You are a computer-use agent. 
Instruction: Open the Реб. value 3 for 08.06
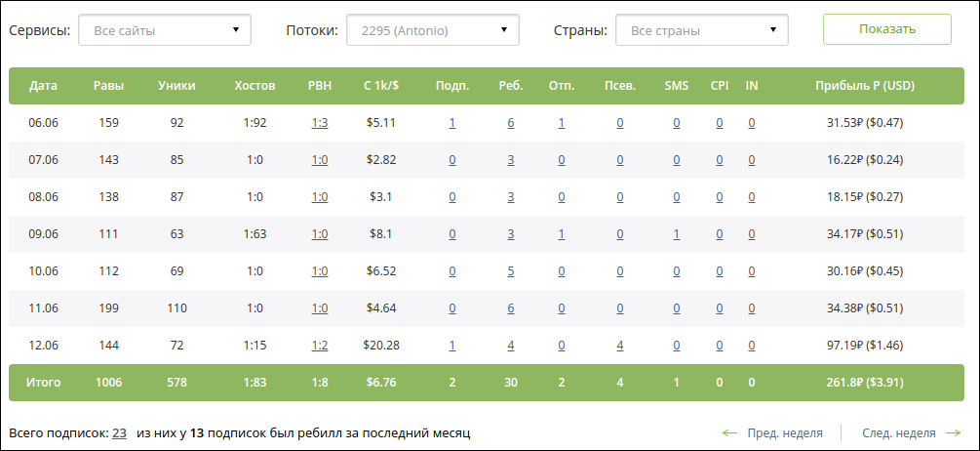511,197
